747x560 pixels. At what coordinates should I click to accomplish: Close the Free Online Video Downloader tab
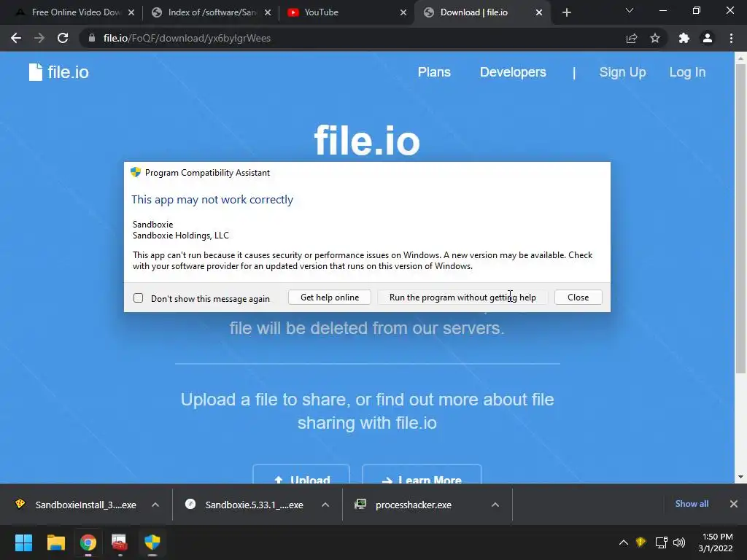coord(131,12)
